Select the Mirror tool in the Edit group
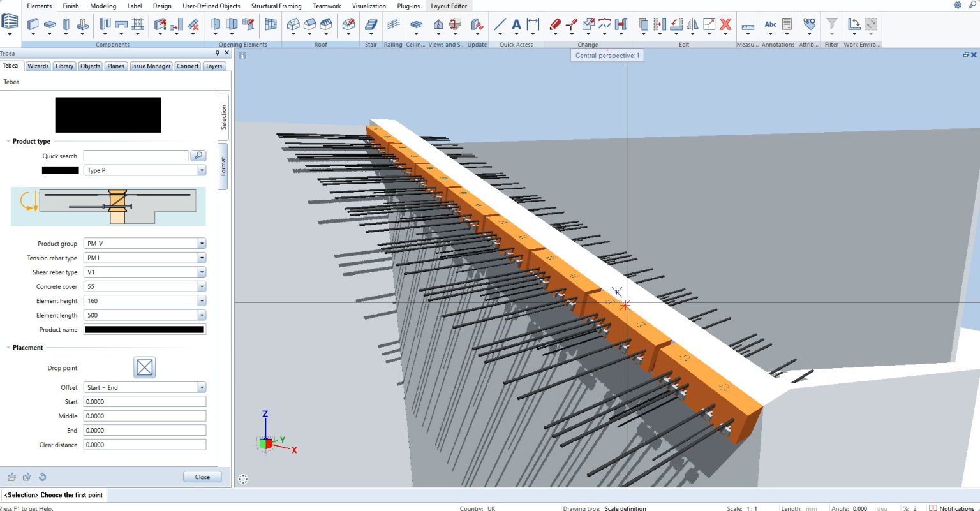This screenshot has height=511, width=980. (692, 24)
